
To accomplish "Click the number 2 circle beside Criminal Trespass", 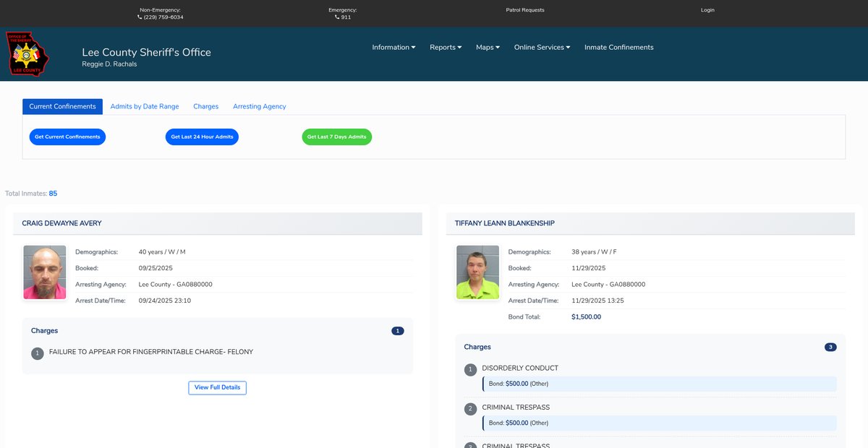I will [471, 409].
